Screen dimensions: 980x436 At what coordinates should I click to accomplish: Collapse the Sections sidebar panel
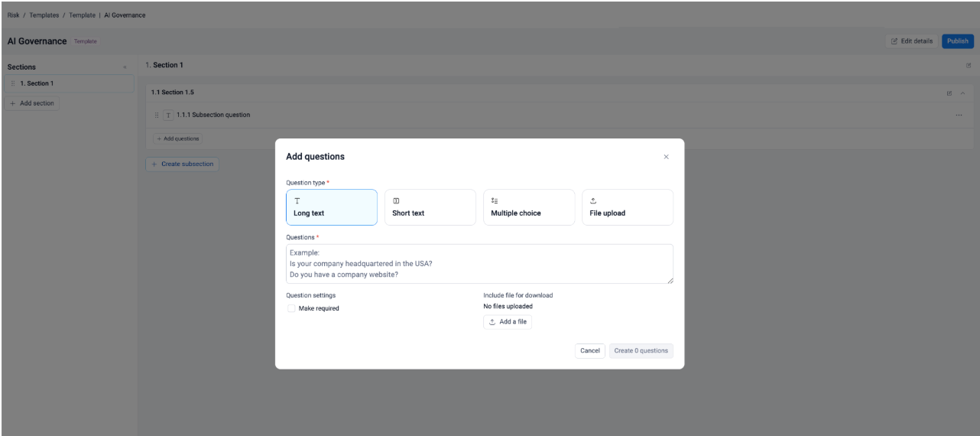click(125, 67)
